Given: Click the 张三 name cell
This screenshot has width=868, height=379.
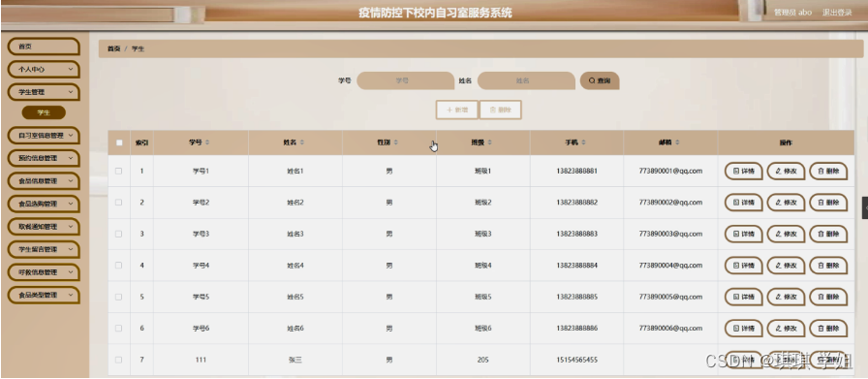Looking at the screenshot, I should (295, 361).
